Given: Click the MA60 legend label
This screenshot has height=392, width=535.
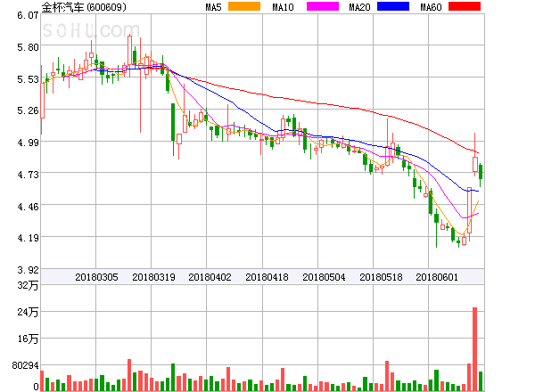Looking at the screenshot, I should (431, 7).
